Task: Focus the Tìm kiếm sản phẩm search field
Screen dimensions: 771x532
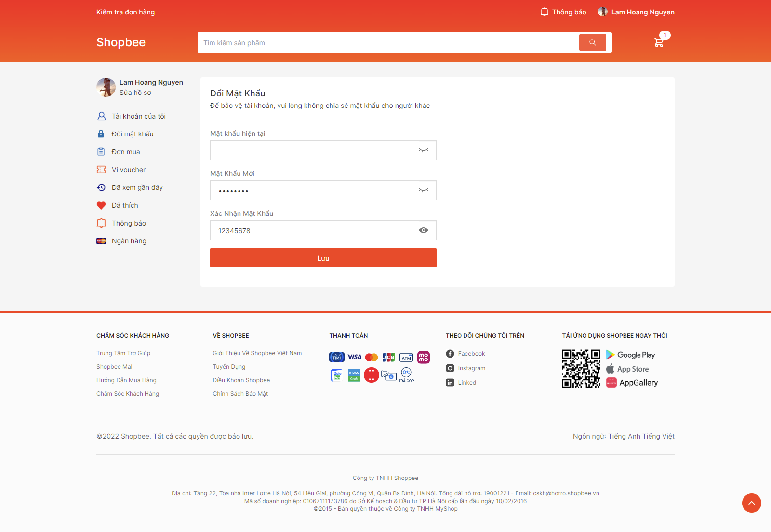Action: [388, 42]
